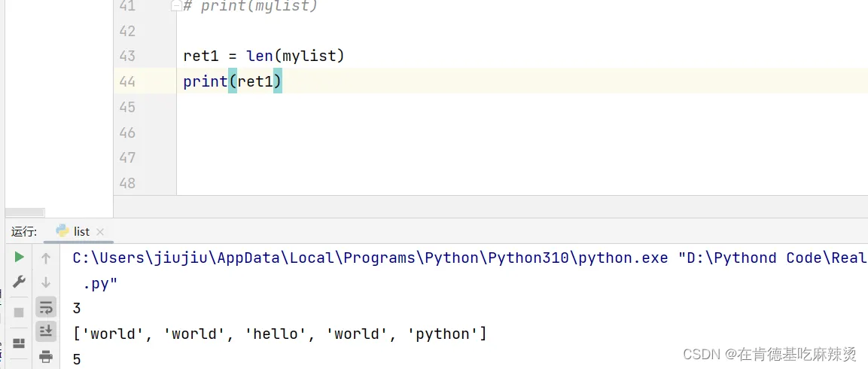Viewport: 868px width, 369px height.
Task: Click the console output list ['world', ...]
Action: click(279, 334)
